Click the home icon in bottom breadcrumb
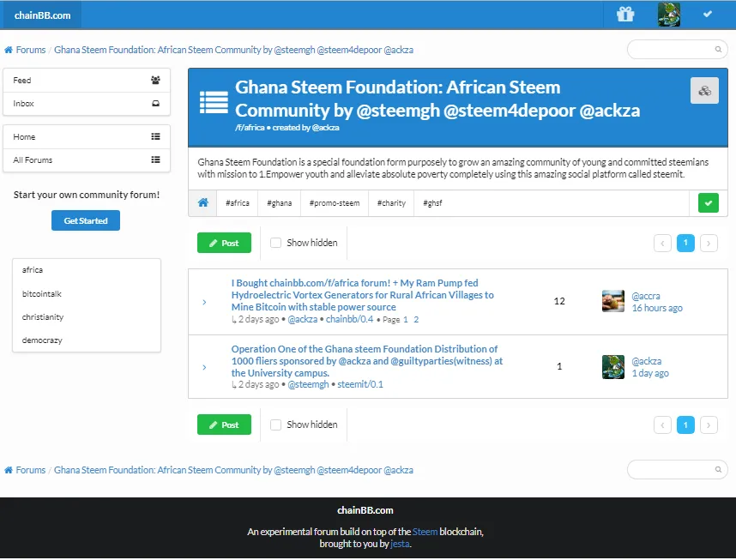Screen dimensions: 736x560 tap(9, 470)
